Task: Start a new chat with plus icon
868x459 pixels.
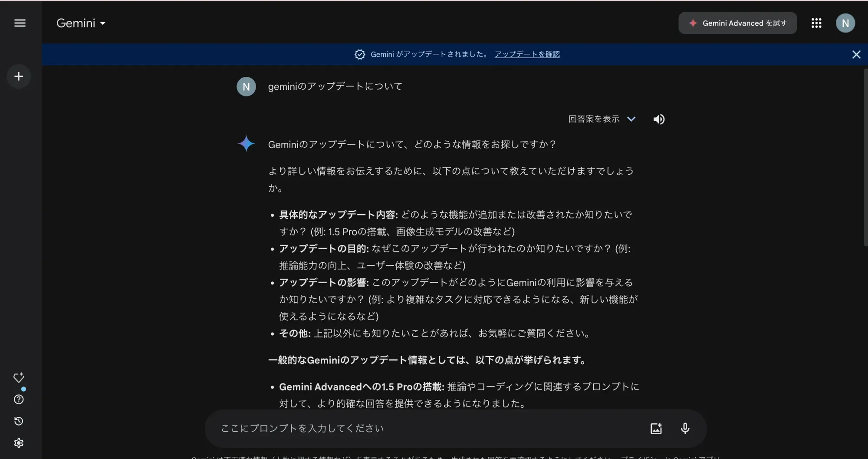Action: [19, 76]
